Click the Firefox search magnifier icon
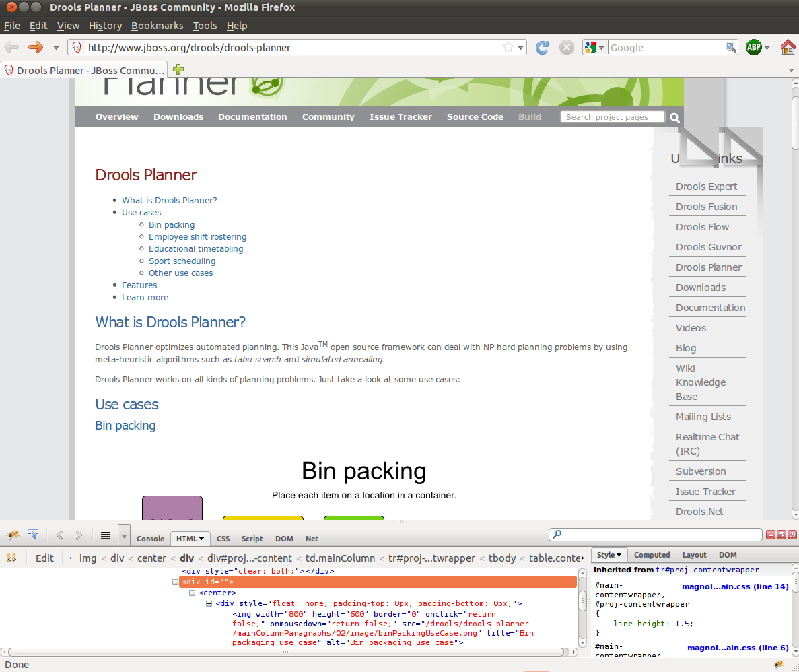Image resolution: width=799 pixels, height=672 pixels. tap(731, 47)
